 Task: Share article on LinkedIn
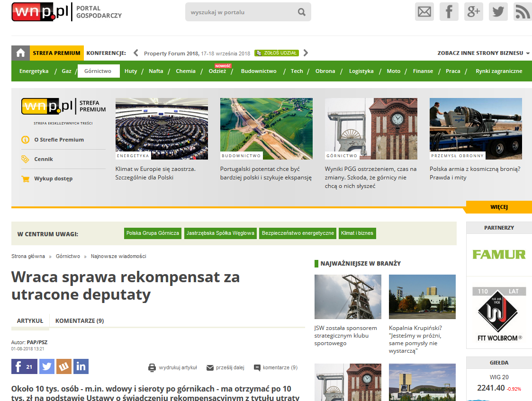(x=81, y=366)
